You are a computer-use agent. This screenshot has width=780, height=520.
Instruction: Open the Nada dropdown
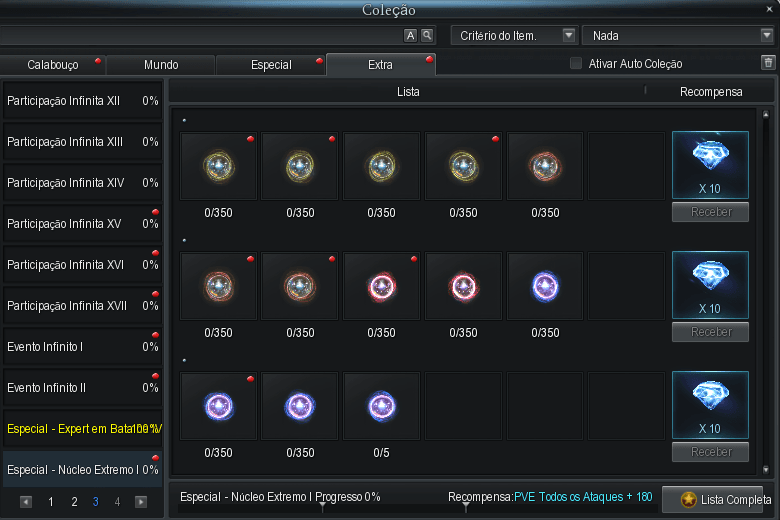pyautogui.click(x=679, y=35)
